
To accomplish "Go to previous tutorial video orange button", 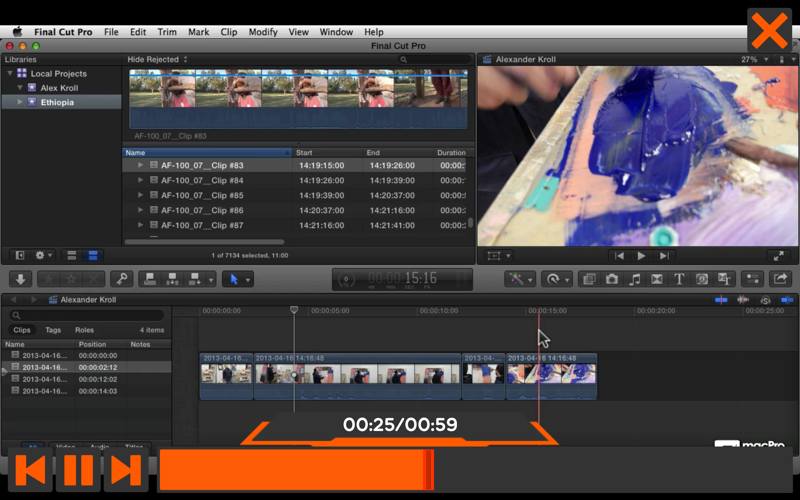I will (x=30, y=469).
